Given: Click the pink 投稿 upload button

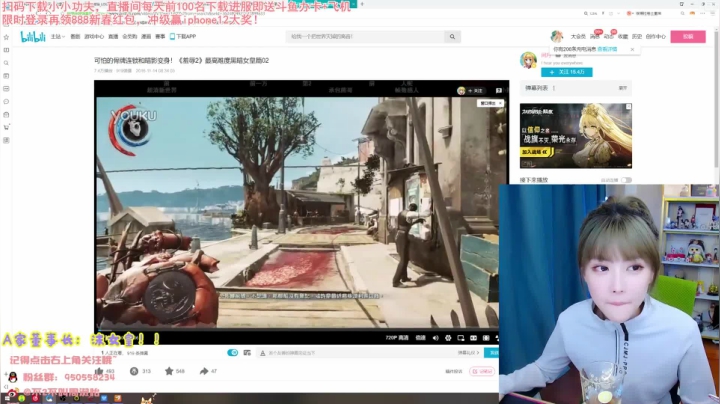Looking at the screenshot, I should tap(688, 37).
